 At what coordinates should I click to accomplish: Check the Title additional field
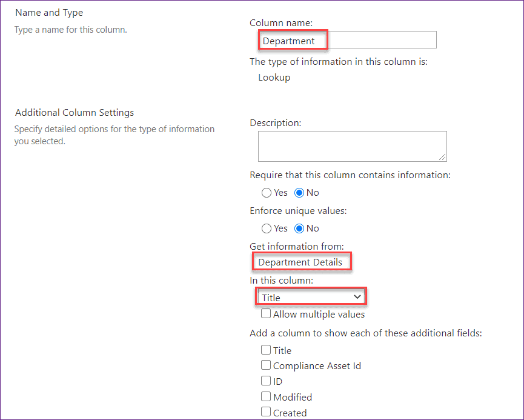click(x=265, y=350)
